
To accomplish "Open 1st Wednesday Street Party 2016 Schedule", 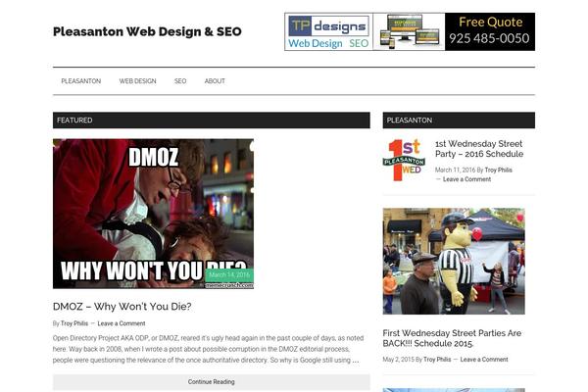I will [x=479, y=149].
